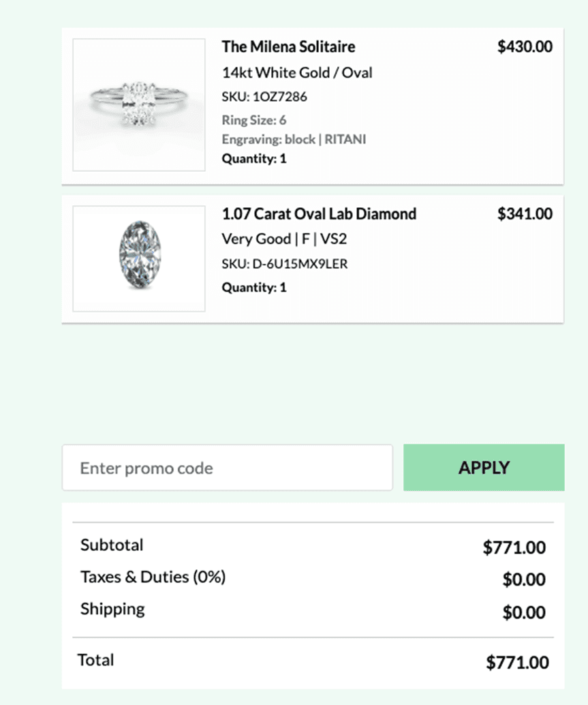This screenshot has height=705, width=588.
Task: Click the Taxes & Duties (0%) label
Action: tap(153, 577)
